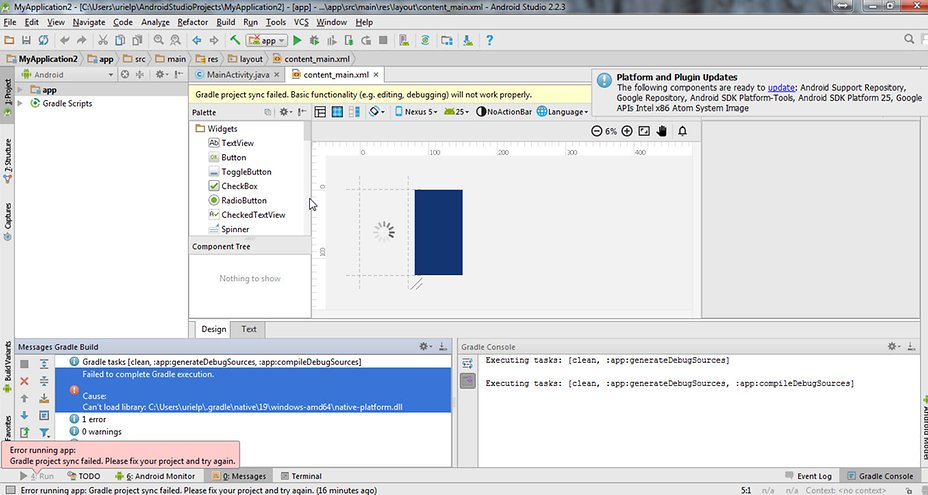Open the NoActionBar theme dropdown
Viewport: 928px width, 495px height.
[x=504, y=111]
